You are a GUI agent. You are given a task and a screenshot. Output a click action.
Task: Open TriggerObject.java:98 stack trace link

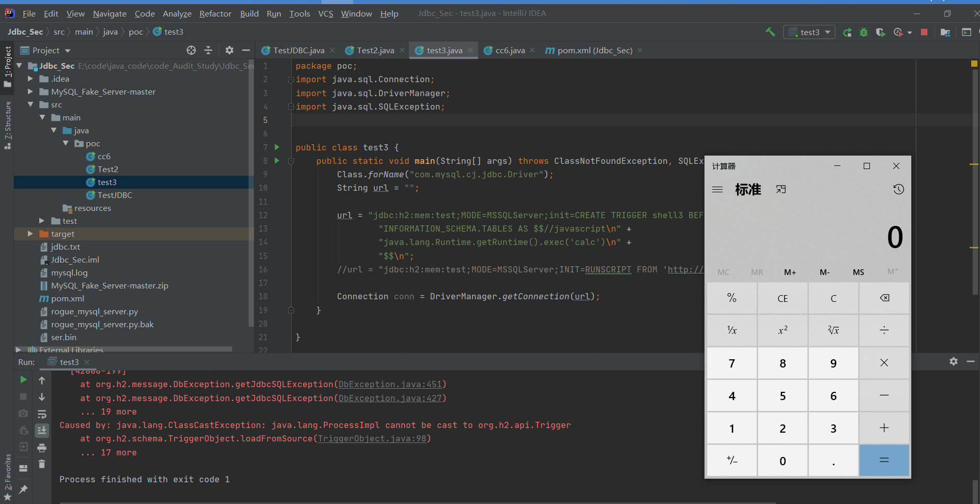(x=372, y=438)
